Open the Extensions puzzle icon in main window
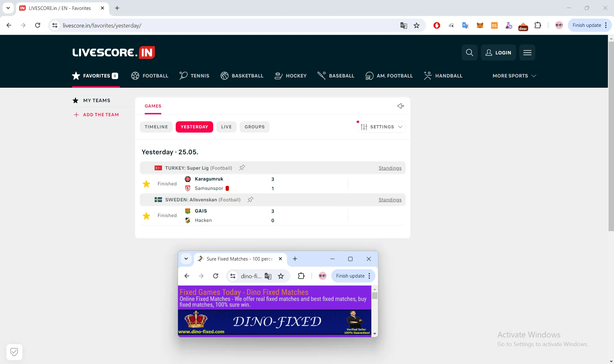 (538, 25)
